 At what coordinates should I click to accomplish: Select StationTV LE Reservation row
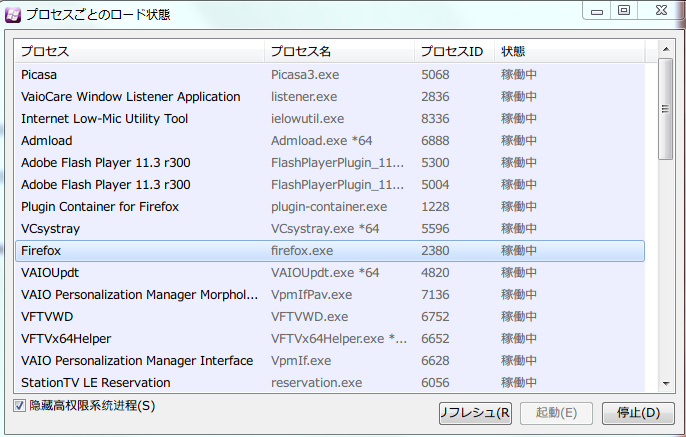point(330,382)
